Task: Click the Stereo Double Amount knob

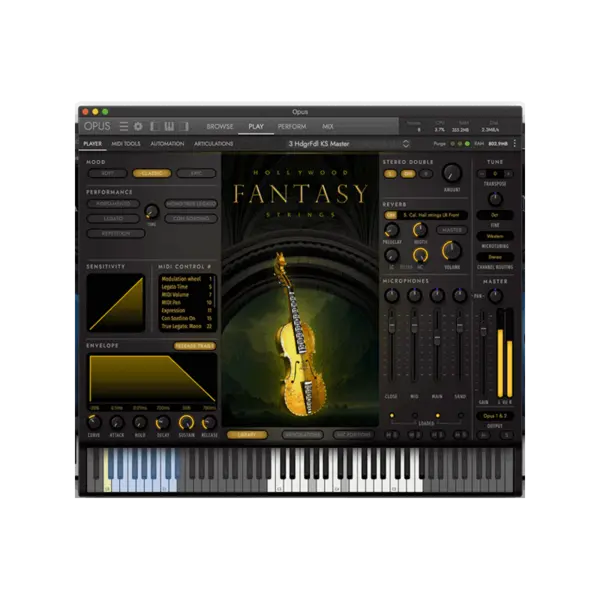Action: [452, 173]
